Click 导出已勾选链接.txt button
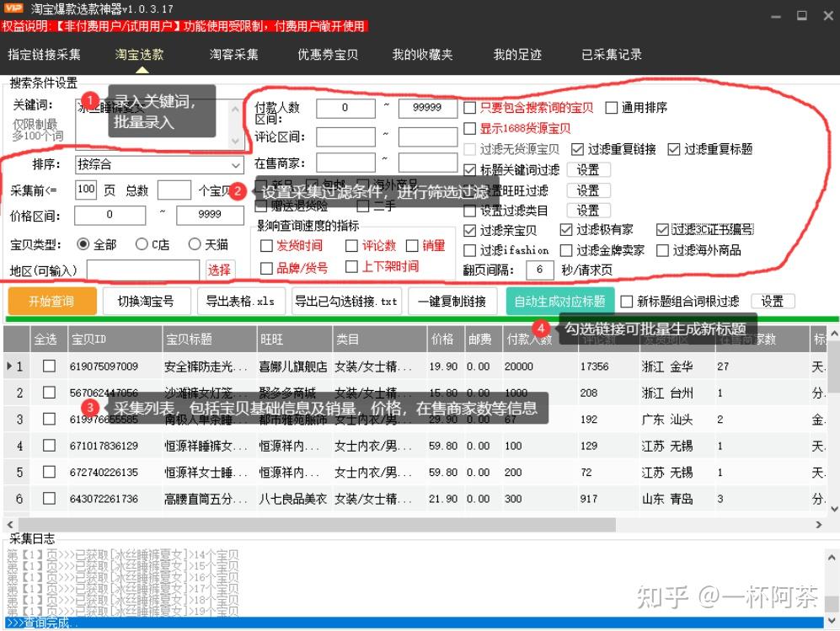The image size is (840, 631). coord(346,301)
